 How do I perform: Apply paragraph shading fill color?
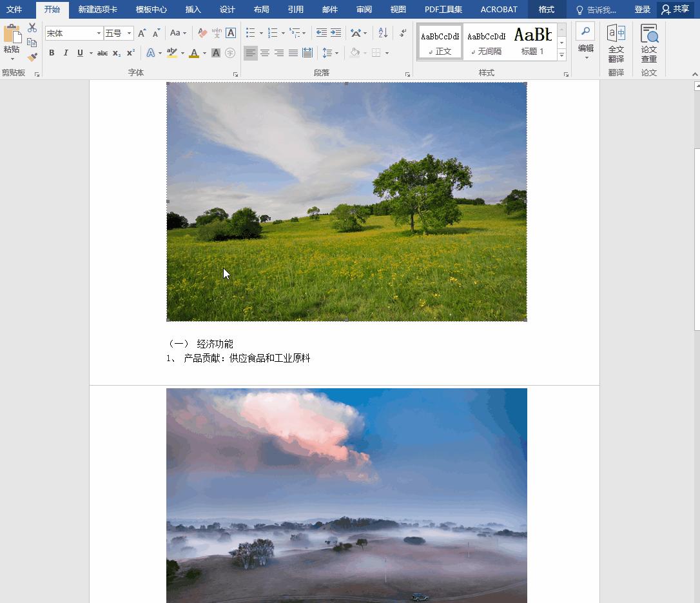(x=355, y=53)
